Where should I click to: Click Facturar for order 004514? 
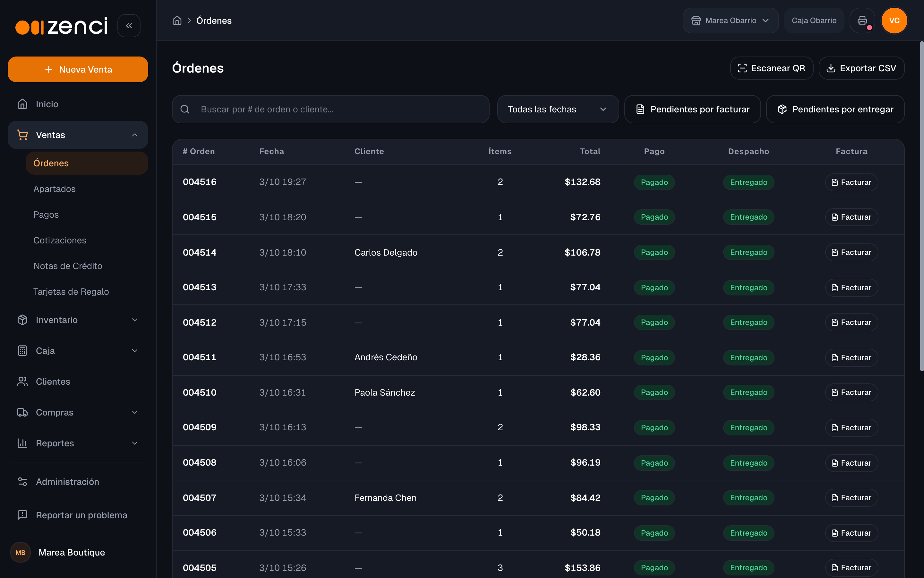coord(851,252)
